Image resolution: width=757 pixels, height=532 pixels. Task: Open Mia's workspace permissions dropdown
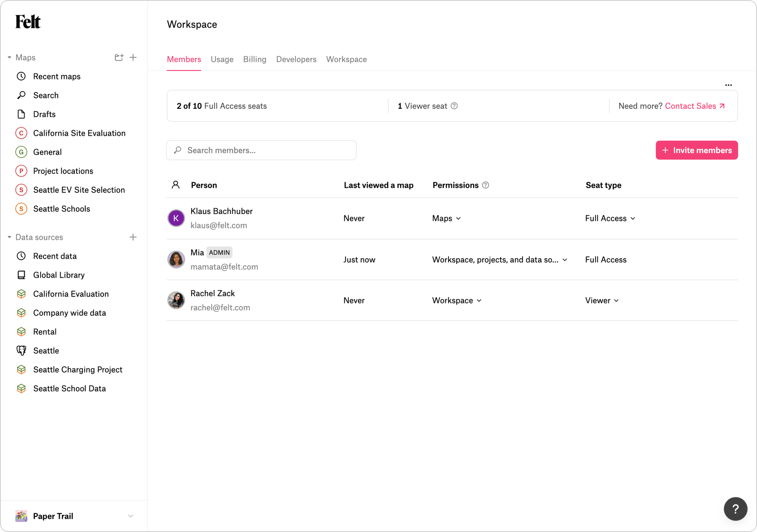point(500,260)
